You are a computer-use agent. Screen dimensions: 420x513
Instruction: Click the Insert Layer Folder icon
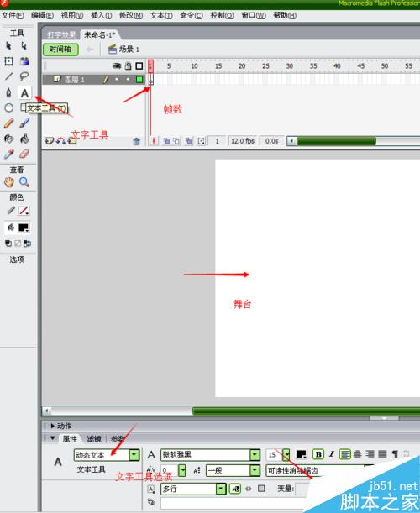(x=72, y=141)
